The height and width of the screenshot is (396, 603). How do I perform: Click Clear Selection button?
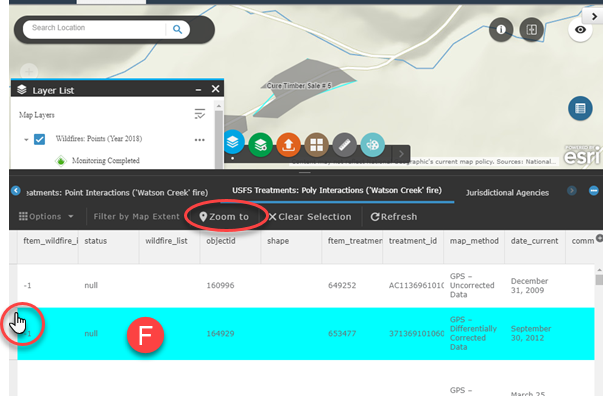(x=310, y=217)
